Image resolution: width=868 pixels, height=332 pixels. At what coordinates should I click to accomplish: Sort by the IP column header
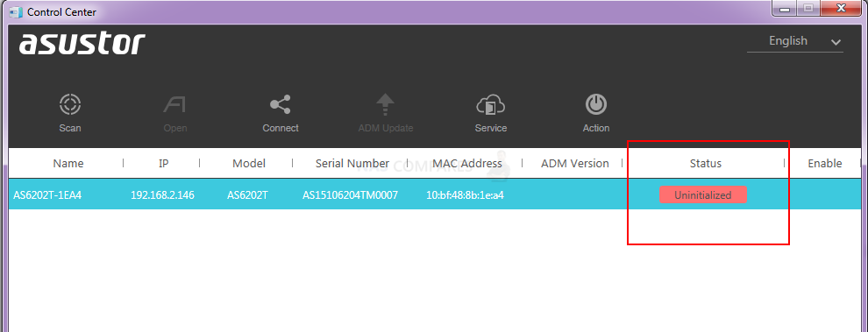click(163, 163)
